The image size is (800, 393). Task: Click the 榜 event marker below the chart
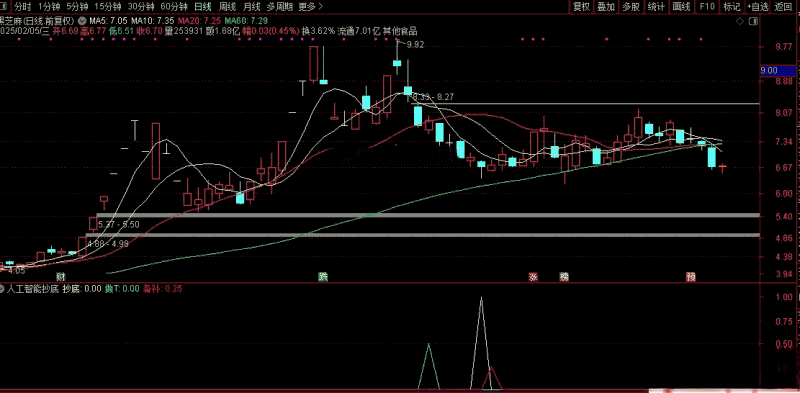coord(564,277)
